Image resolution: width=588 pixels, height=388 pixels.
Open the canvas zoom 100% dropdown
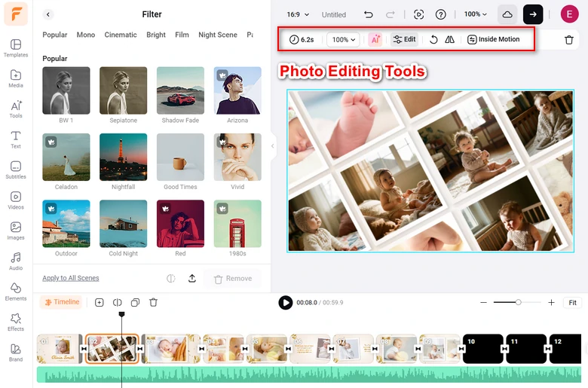point(475,14)
